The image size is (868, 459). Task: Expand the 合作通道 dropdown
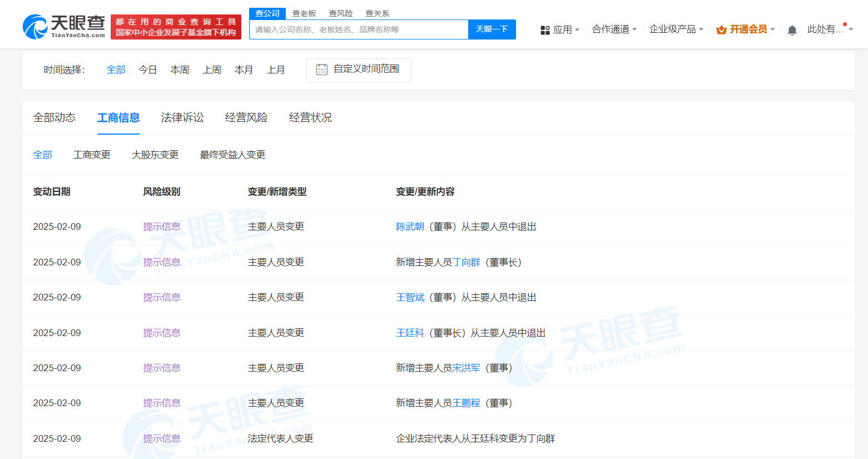614,29
